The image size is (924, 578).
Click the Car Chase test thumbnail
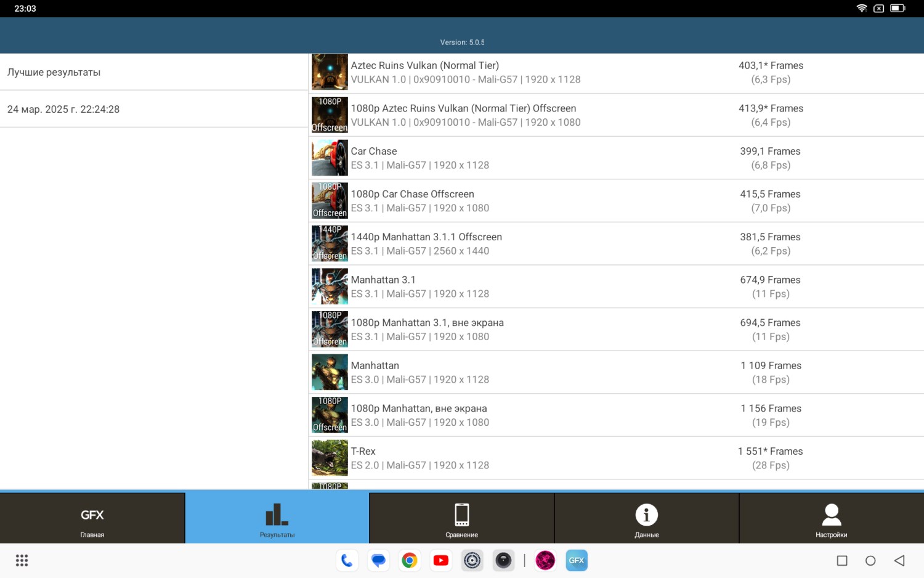(330, 158)
